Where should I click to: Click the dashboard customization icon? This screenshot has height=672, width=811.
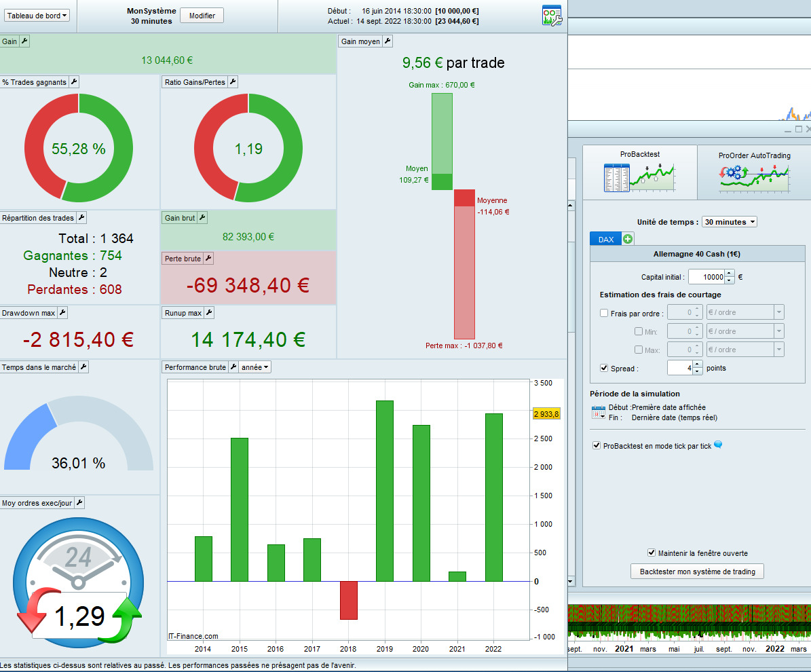tap(552, 16)
